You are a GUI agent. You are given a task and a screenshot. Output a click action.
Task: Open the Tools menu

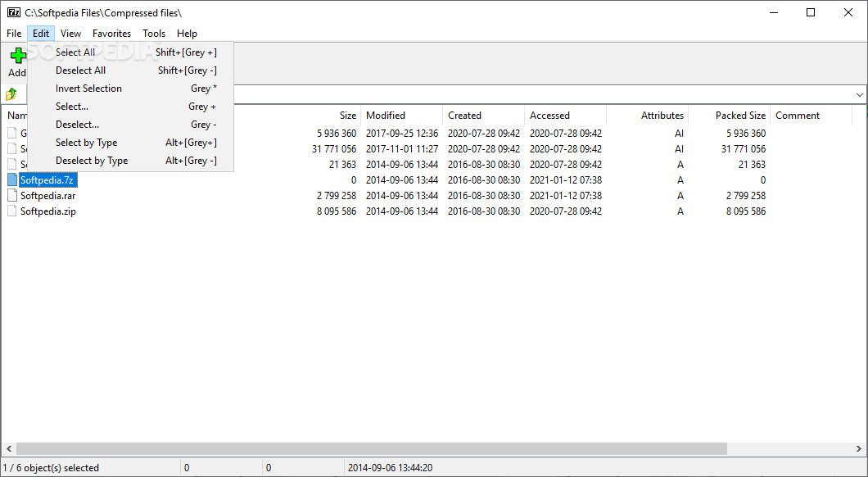tap(154, 34)
